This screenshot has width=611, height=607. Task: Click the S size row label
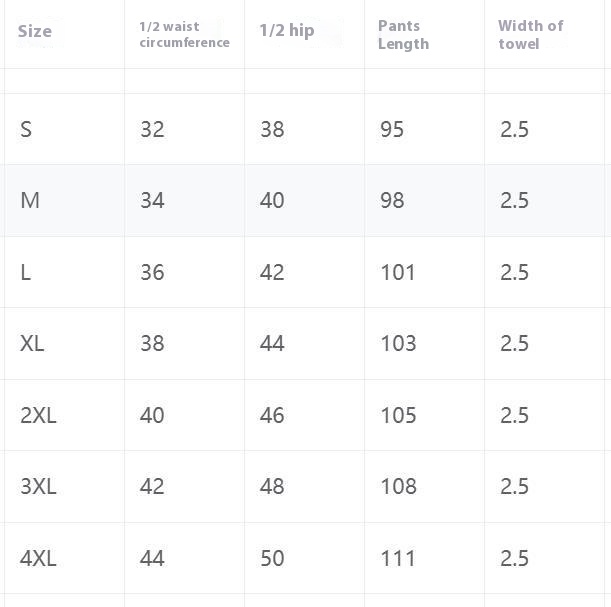point(26,129)
